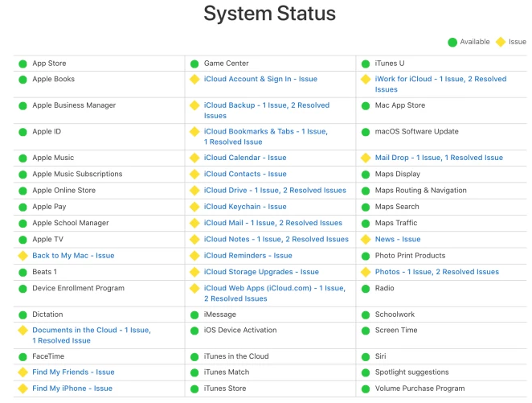Open Photos issue details
The width and height of the screenshot is (532, 403).
(x=437, y=272)
